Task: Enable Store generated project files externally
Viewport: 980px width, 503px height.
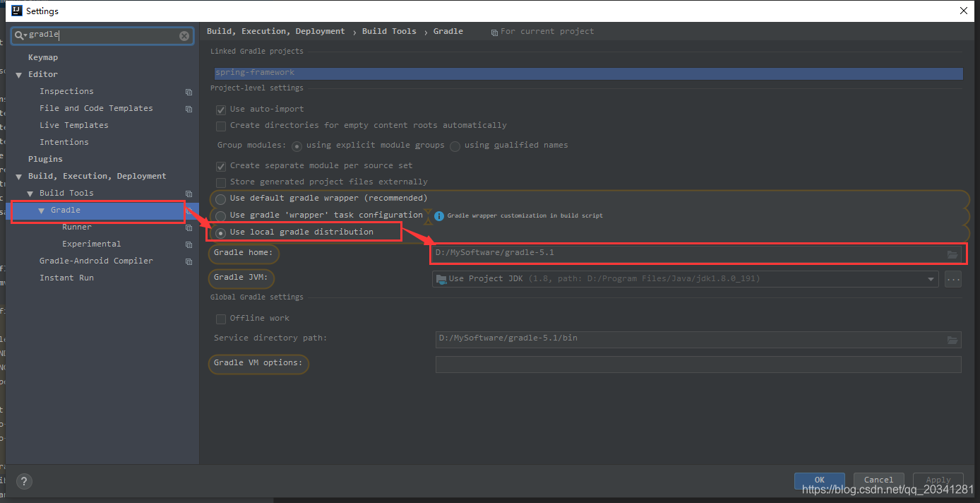Action: 221,182
